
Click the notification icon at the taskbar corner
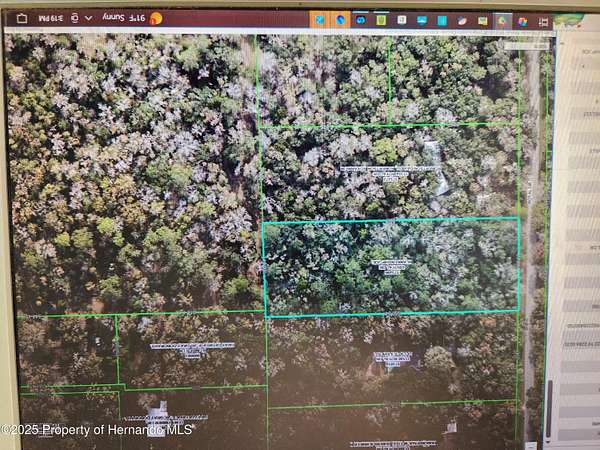tap(22, 18)
